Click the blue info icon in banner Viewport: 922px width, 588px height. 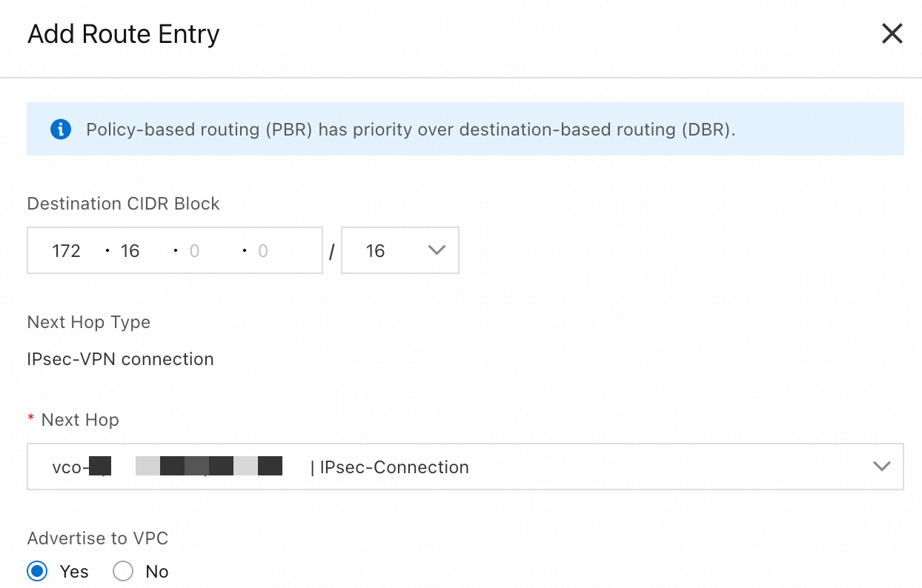tap(60, 130)
